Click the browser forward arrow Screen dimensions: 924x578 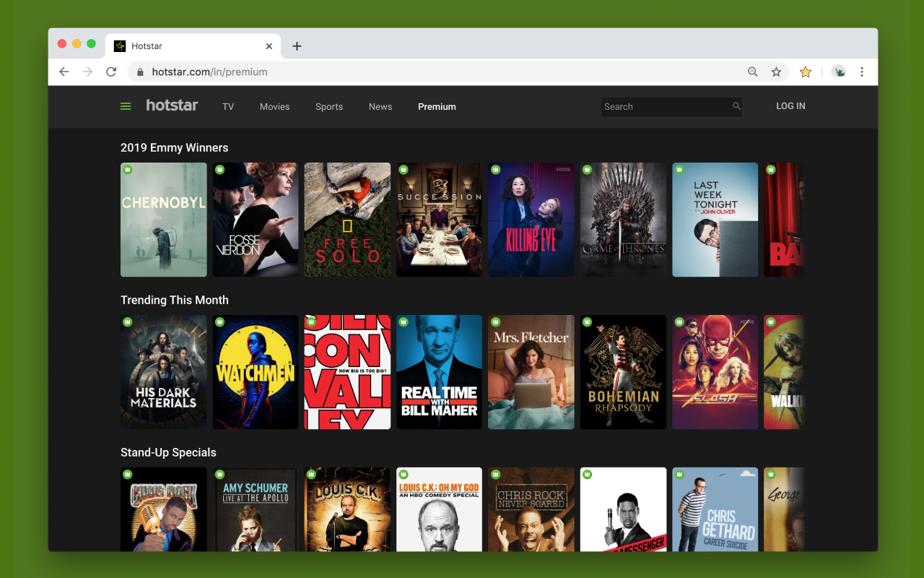click(87, 72)
